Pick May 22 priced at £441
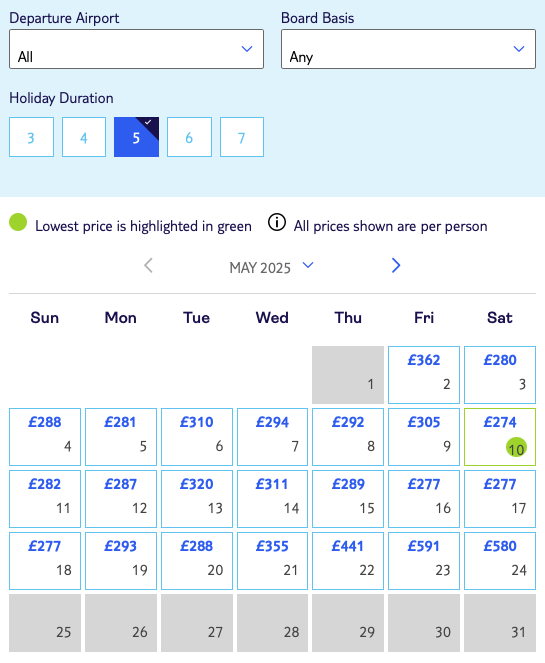Image resolution: width=545 pixels, height=663 pixels. coord(348,561)
